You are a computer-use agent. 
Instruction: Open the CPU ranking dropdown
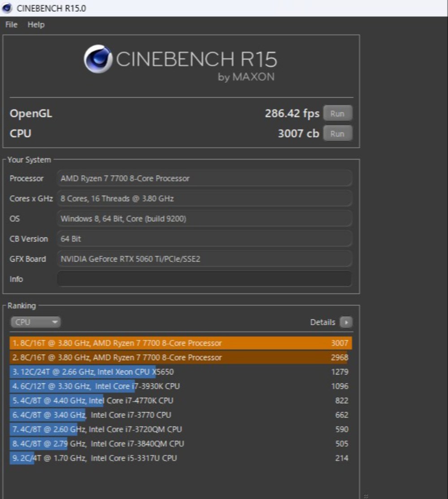[36, 322]
